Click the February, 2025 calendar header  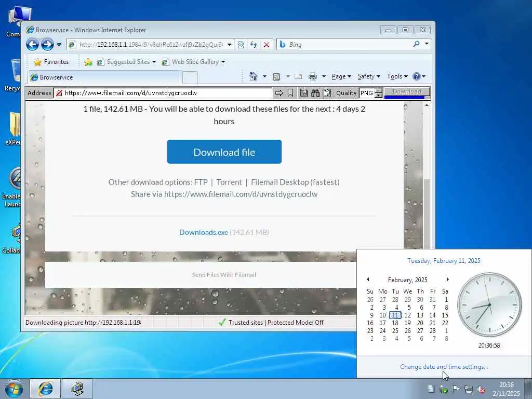coord(407,280)
